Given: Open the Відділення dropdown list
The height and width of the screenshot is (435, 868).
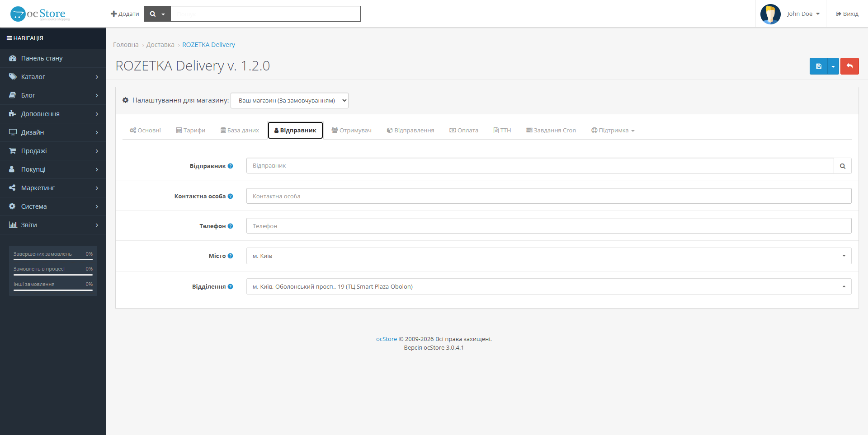Looking at the screenshot, I should 549,287.
